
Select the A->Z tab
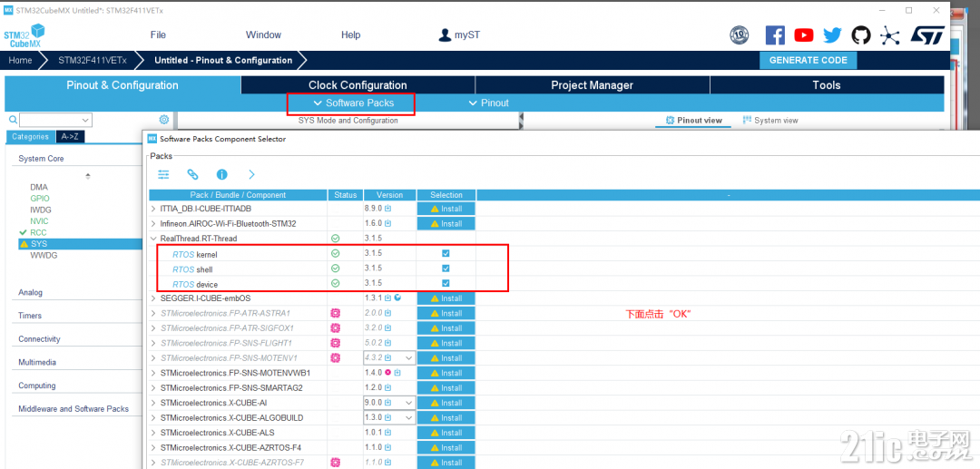pyautogui.click(x=72, y=137)
